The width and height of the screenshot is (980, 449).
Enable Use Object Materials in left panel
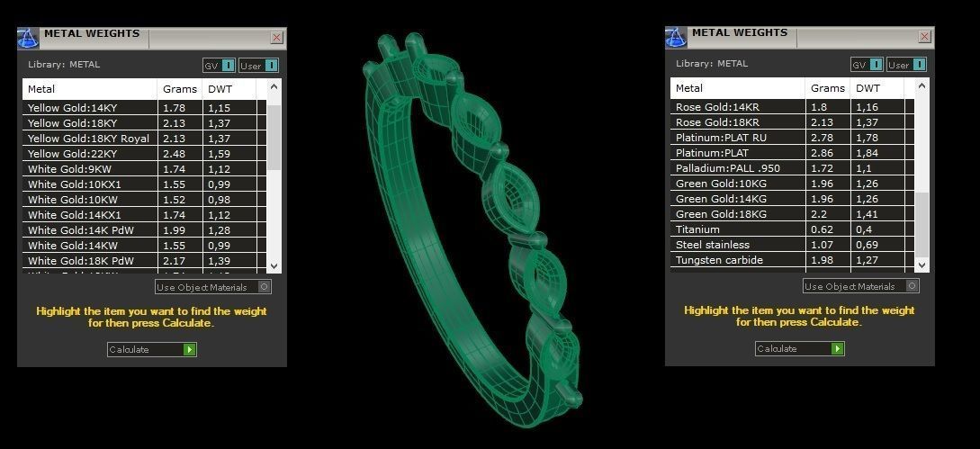pyautogui.click(x=213, y=287)
